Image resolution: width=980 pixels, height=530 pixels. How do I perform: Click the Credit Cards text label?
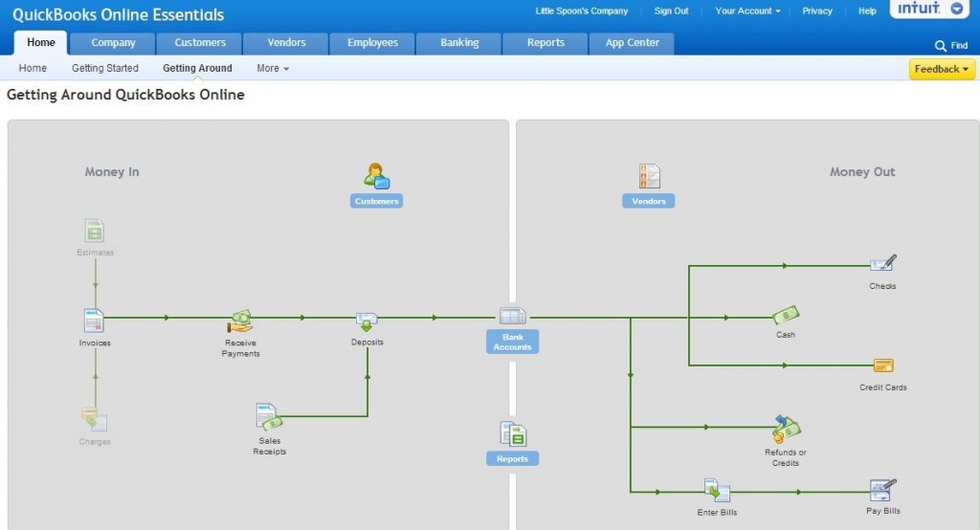[882, 387]
